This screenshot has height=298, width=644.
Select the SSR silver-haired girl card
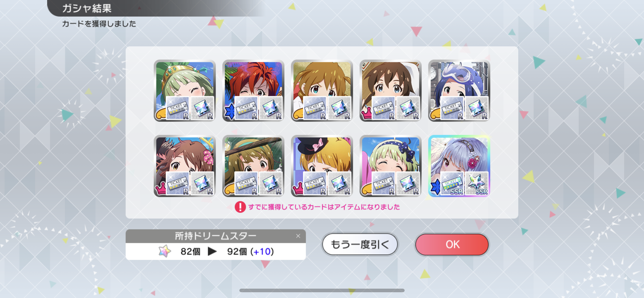459,166
